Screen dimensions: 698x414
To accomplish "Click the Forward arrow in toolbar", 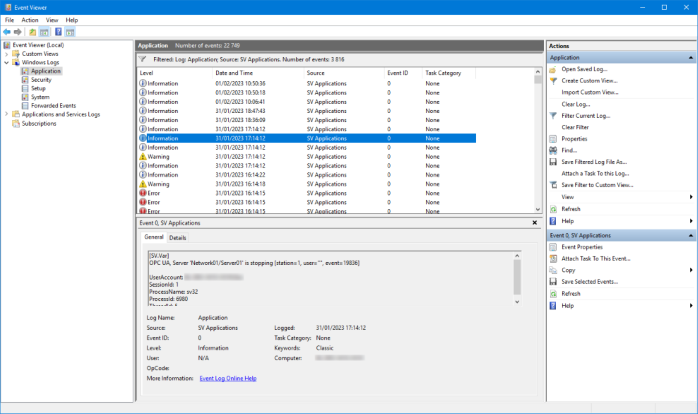I will pyautogui.click(x=20, y=32).
